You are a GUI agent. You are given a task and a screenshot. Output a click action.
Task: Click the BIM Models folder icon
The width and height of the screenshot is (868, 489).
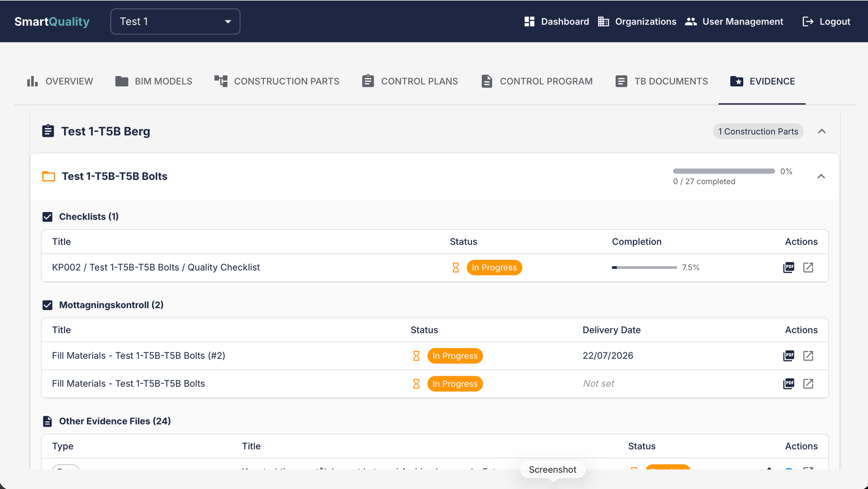pos(122,81)
